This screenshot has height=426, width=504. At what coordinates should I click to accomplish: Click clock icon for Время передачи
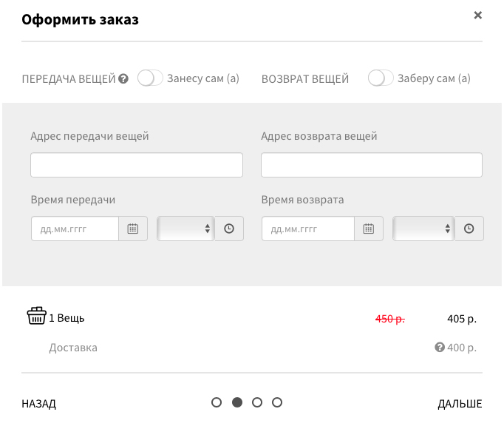[229, 229]
